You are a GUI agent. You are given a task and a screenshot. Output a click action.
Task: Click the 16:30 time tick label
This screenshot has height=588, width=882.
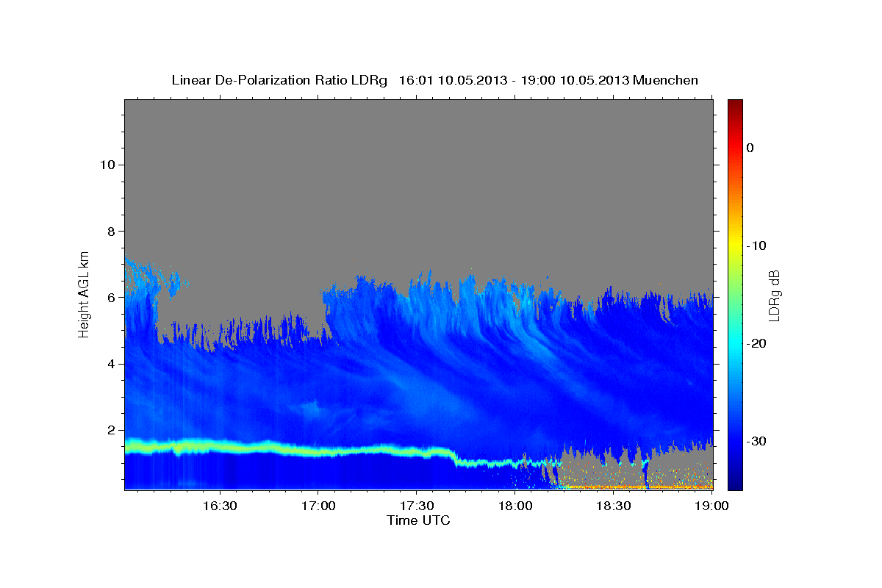pos(219,506)
